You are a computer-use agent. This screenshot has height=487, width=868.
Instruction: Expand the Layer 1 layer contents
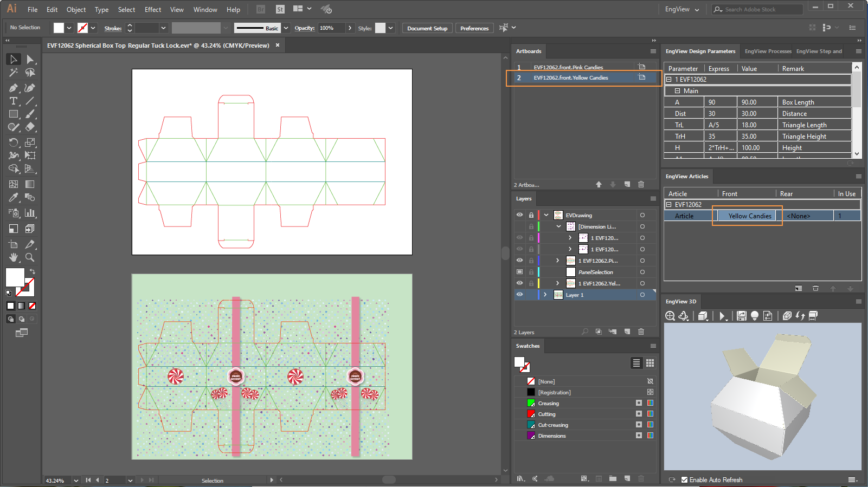pyautogui.click(x=545, y=295)
